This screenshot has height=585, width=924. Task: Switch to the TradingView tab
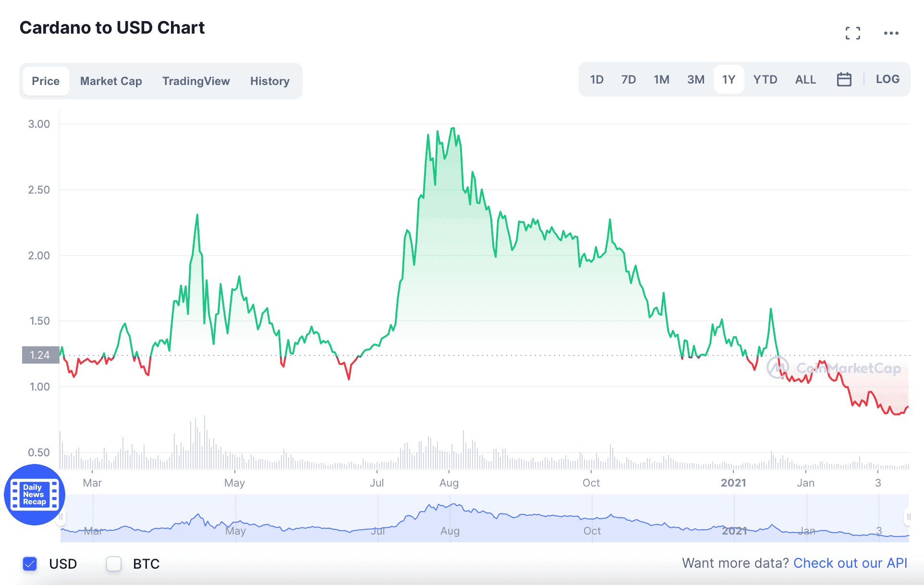[196, 81]
